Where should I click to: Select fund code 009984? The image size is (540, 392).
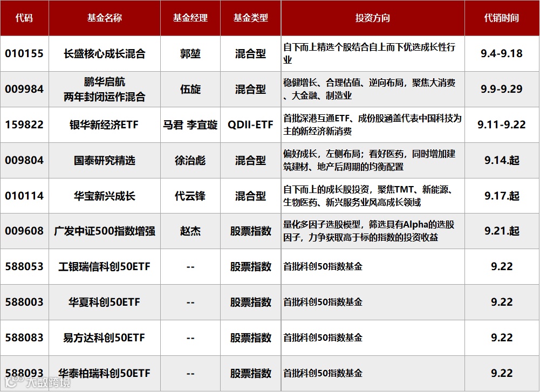(x=24, y=89)
